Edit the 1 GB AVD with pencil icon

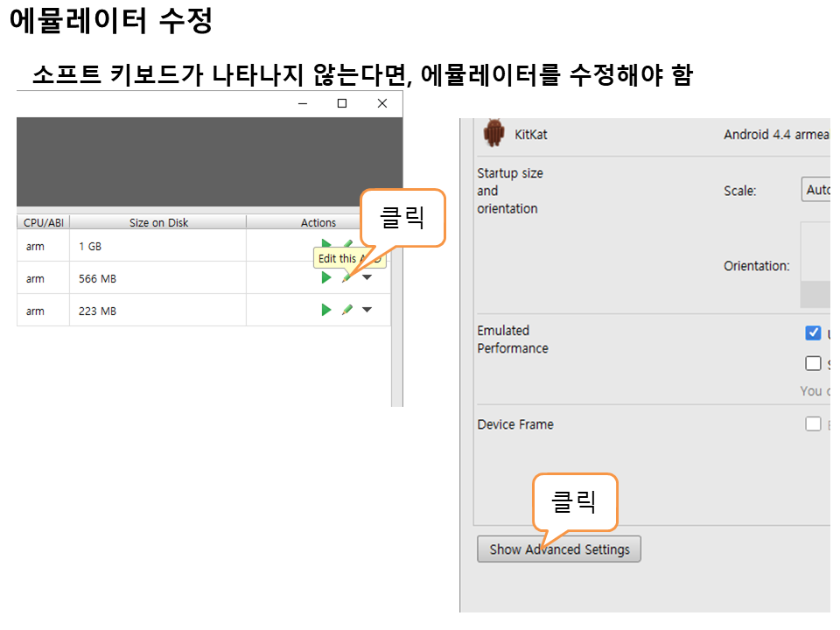pos(348,245)
